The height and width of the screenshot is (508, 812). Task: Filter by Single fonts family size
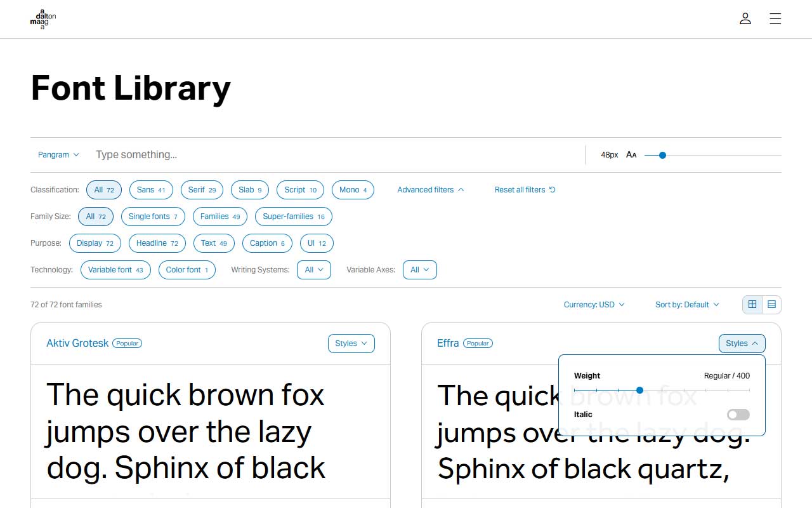(x=153, y=217)
